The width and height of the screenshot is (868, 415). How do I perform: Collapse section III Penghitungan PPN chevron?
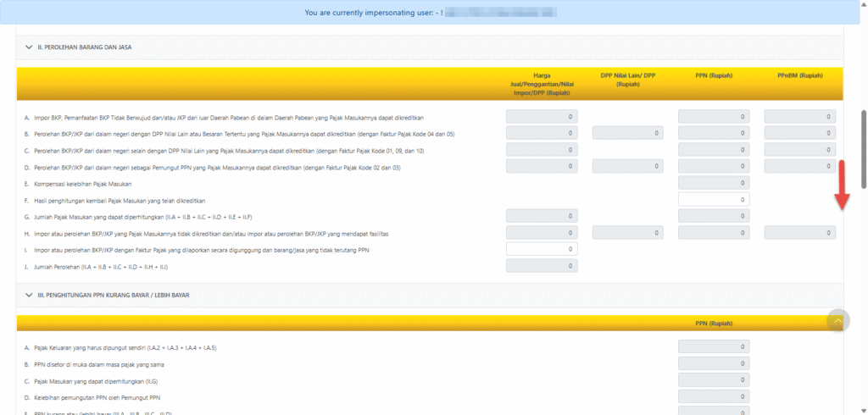pos(28,294)
